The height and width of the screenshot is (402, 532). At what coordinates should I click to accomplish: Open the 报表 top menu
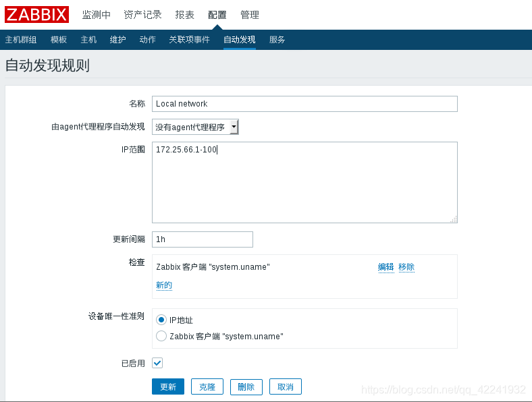184,15
